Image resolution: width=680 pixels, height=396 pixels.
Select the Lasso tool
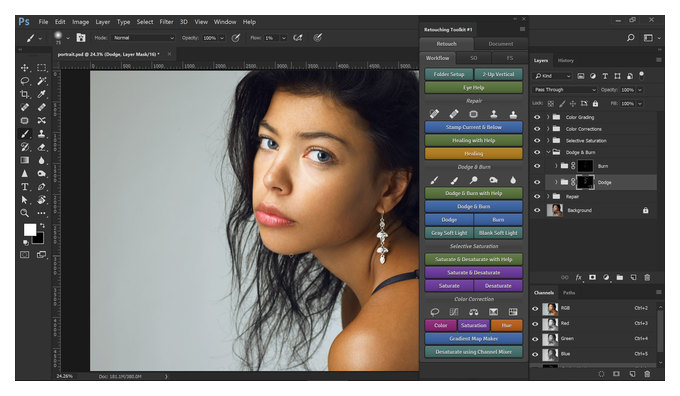pyautogui.click(x=25, y=81)
